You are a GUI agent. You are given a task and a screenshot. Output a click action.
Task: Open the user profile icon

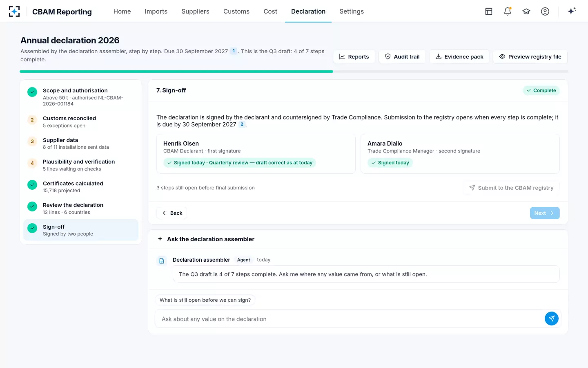point(545,11)
